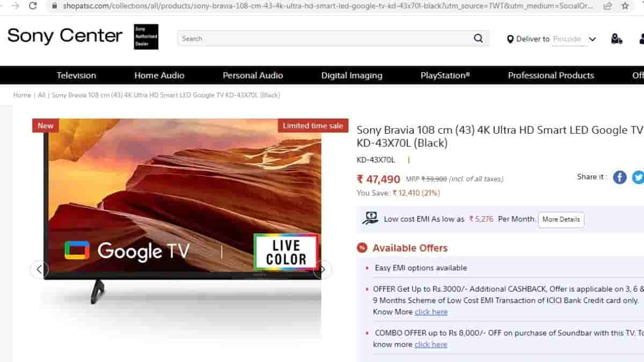Open the store locator icon

617,39
